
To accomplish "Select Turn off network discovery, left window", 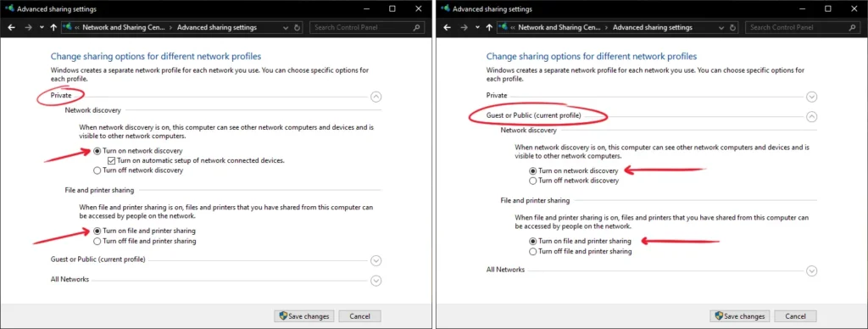I will 138,170.
